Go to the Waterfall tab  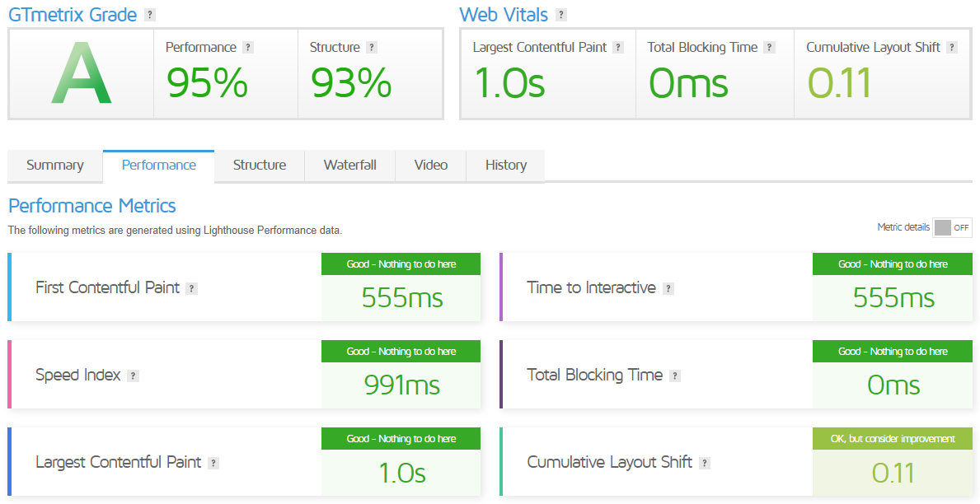[350, 166]
